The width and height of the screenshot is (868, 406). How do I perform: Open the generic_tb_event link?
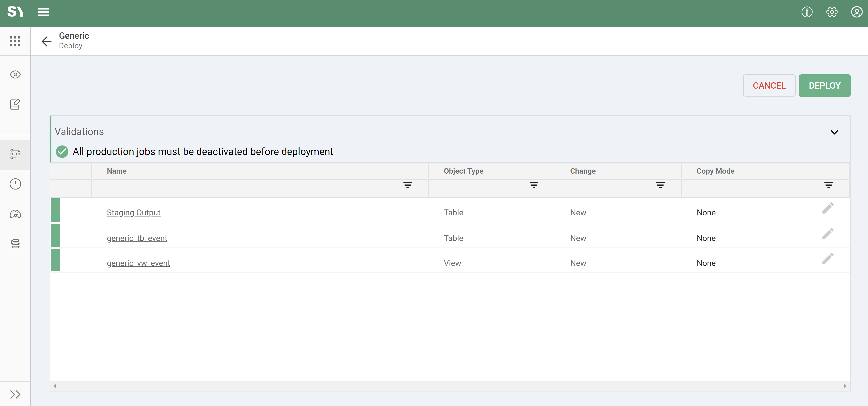[137, 238]
